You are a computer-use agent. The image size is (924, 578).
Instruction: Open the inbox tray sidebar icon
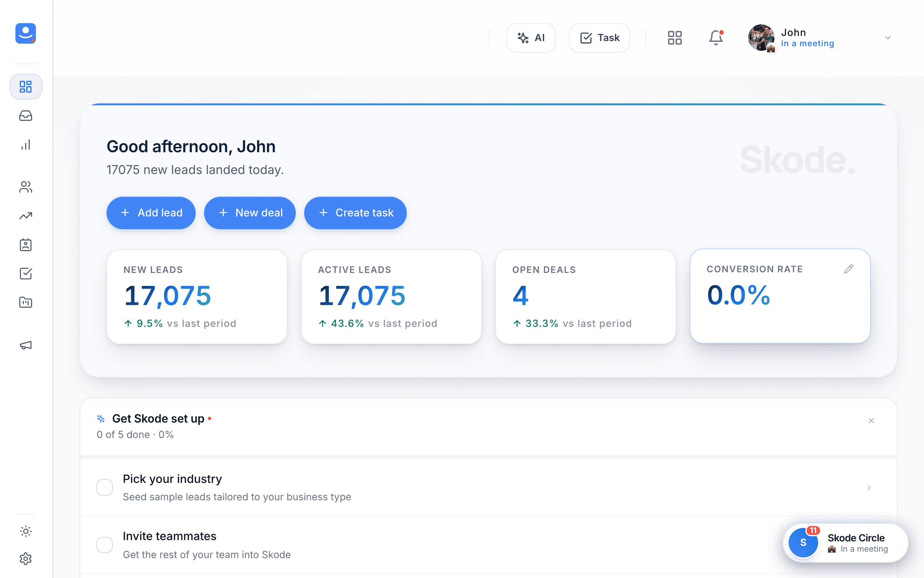[x=26, y=116]
